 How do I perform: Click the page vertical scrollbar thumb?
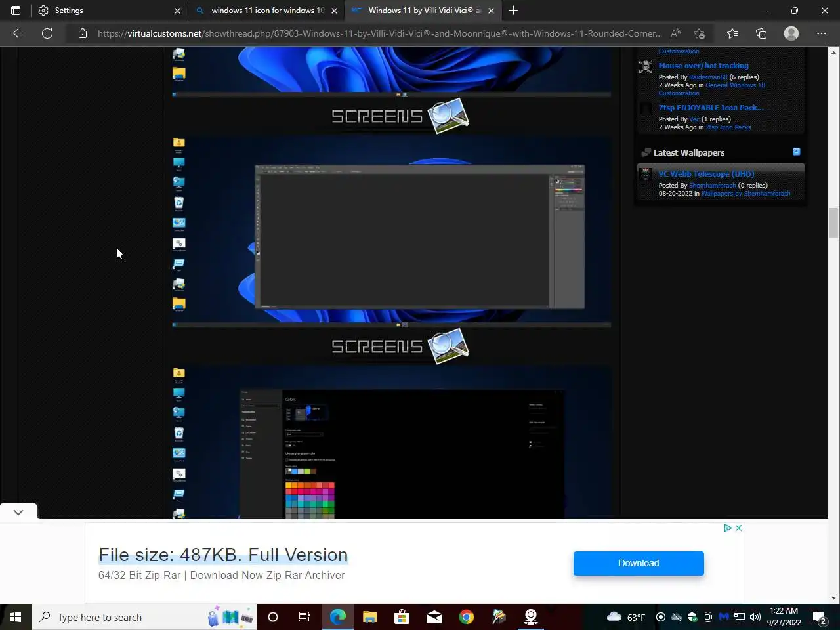833,222
